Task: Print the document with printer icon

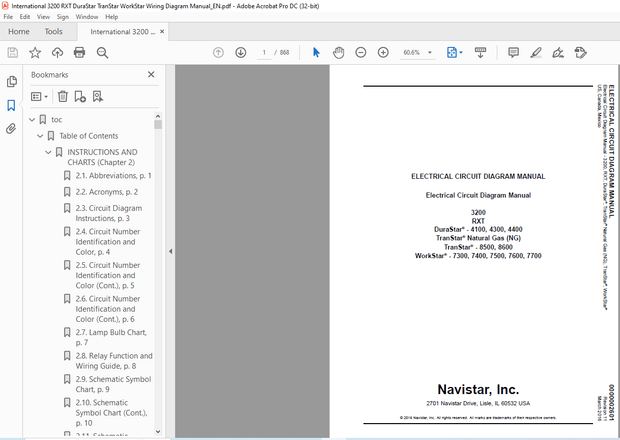Action: (x=79, y=53)
